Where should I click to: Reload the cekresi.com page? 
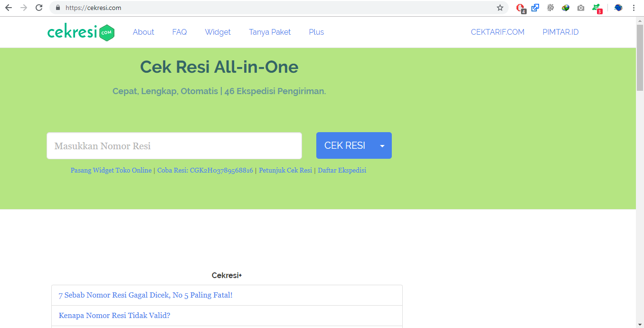(x=39, y=8)
